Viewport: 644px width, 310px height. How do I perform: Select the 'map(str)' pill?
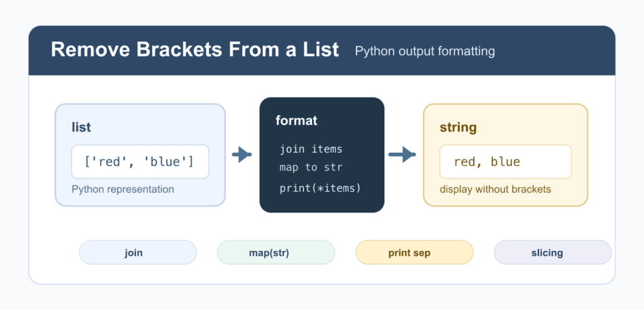point(275,253)
